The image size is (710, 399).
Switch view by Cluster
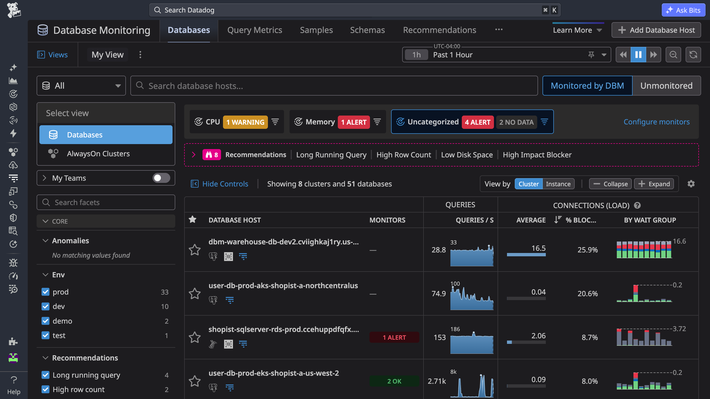pos(529,184)
